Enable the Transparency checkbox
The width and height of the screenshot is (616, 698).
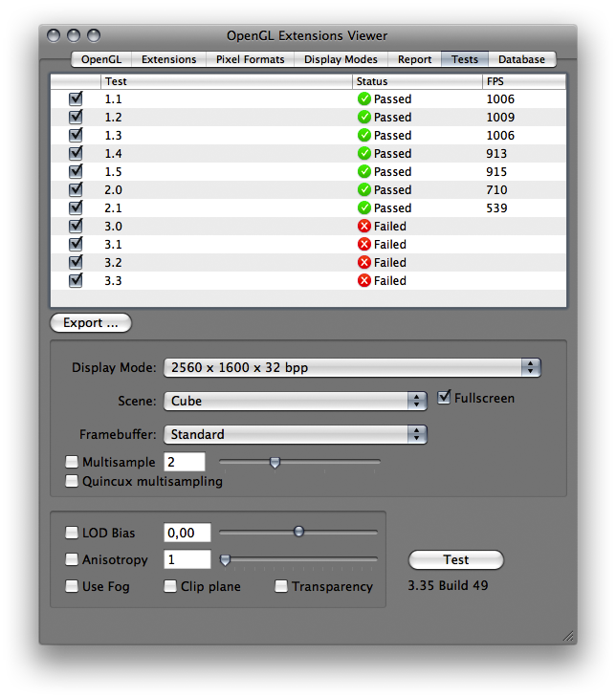coord(281,586)
